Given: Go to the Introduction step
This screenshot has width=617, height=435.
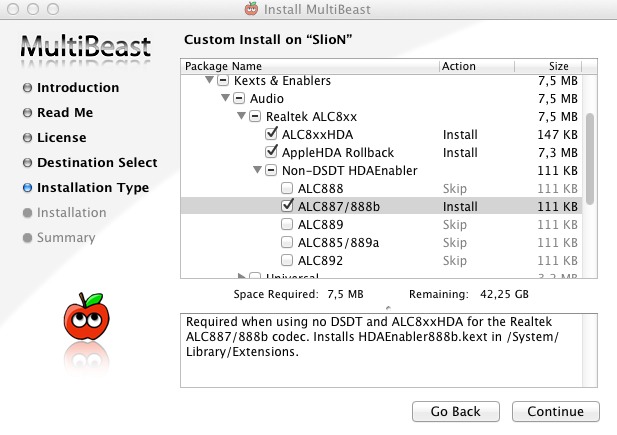Looking at the screenshot, I should tap(78, 87).
